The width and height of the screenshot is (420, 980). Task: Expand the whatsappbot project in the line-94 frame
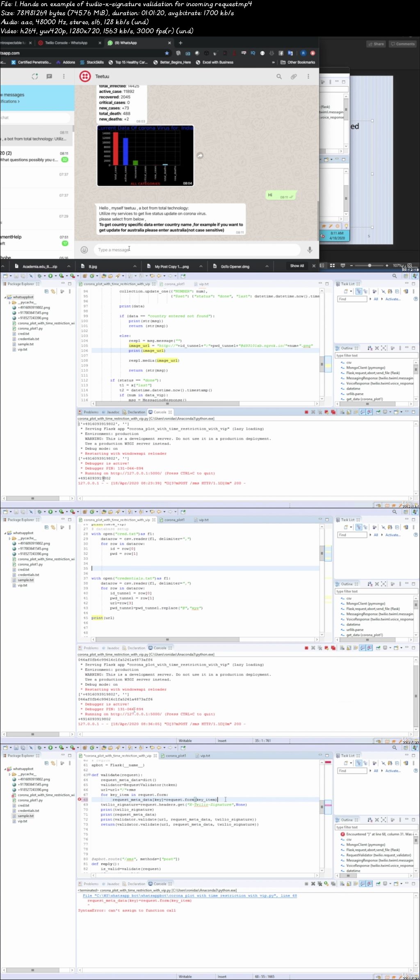[5, 297]
